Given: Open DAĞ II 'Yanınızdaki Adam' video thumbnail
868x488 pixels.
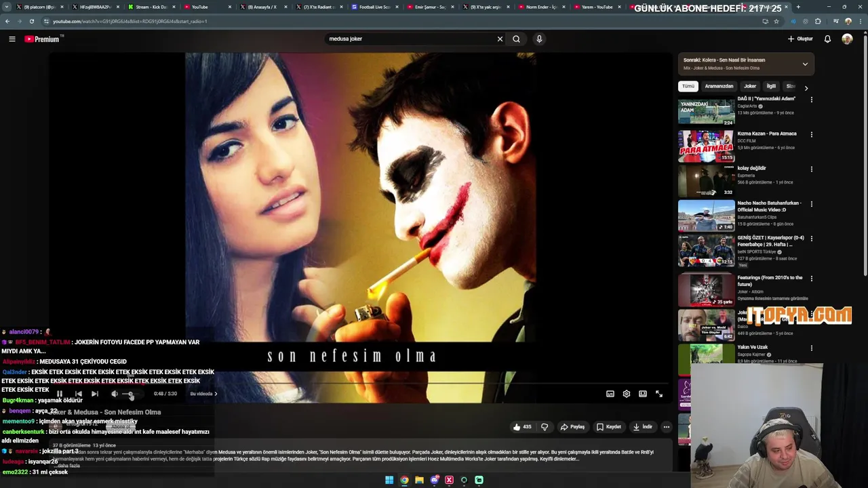Looking at the screenshot, I should coord(706,111).
